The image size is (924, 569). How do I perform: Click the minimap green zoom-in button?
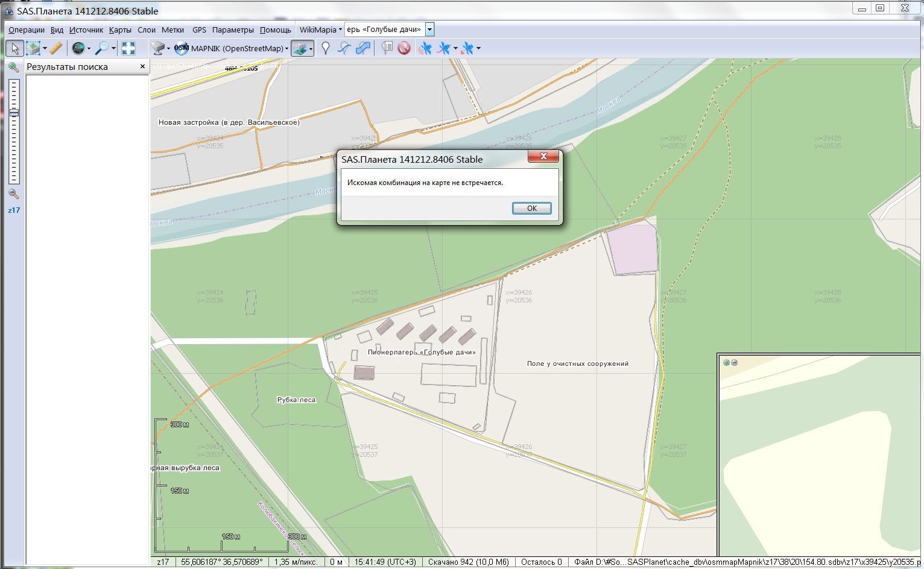click(726, 363)
